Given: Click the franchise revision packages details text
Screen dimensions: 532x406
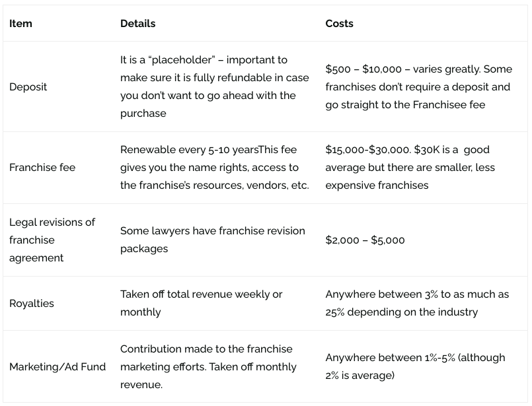Looking at the screenshot, I should [212, 240].
